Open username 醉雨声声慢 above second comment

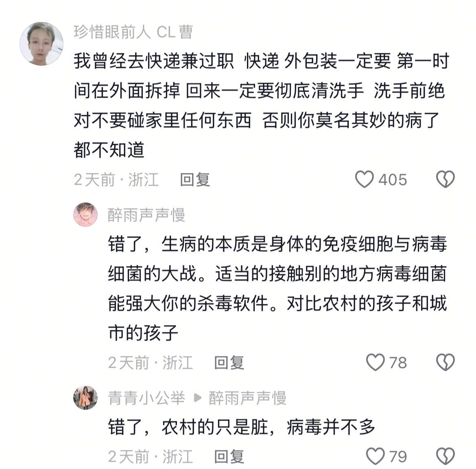click(146, 215)
